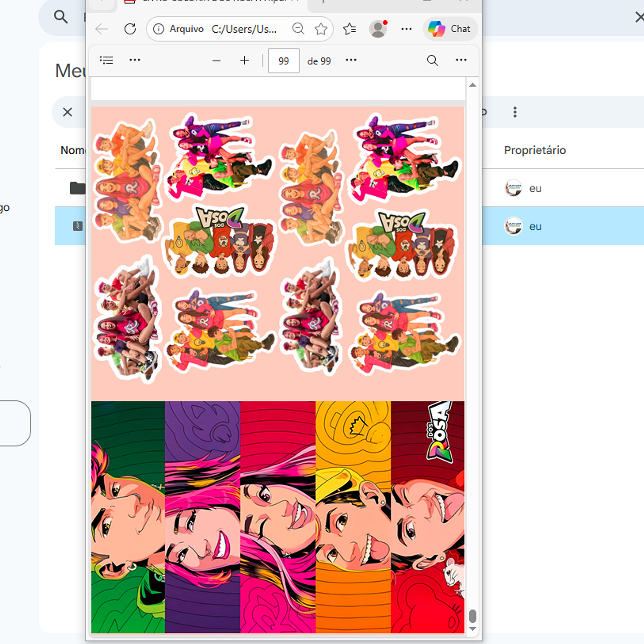Clear Drive selection with the X button
The image size is (644, 644).
tap(67, 112)
